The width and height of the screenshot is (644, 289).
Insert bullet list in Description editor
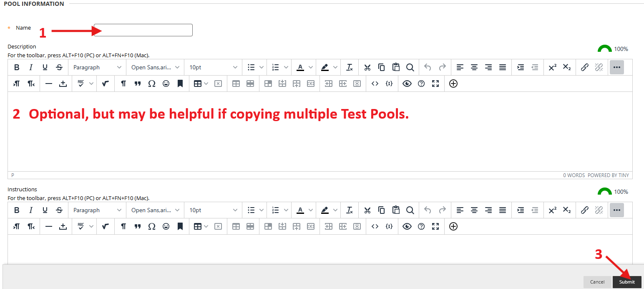click(x=251, y=67)
